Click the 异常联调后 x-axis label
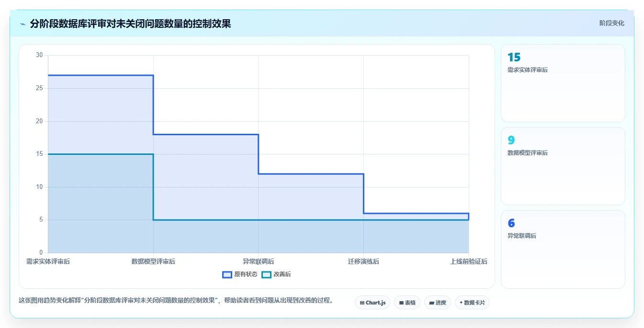This screenshot has width=644, height=328. point(259,261)
